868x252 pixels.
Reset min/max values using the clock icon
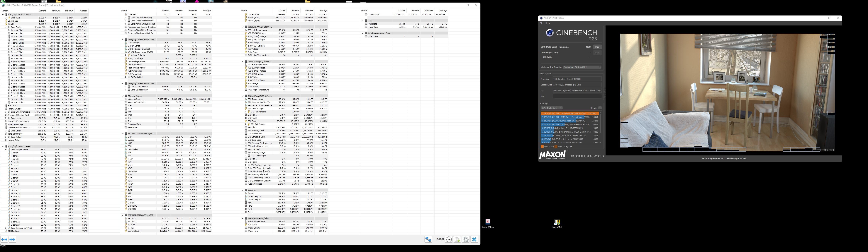tap(449, 240)
